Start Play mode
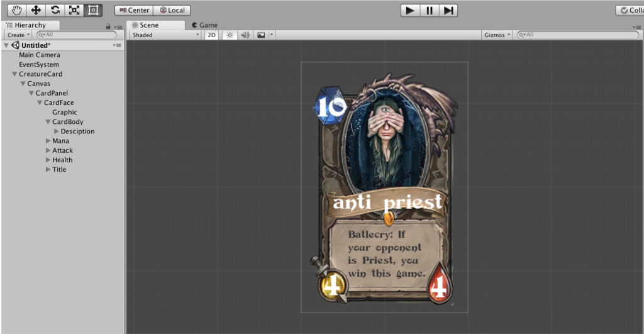Screen dimensions: 644x334 410,10
